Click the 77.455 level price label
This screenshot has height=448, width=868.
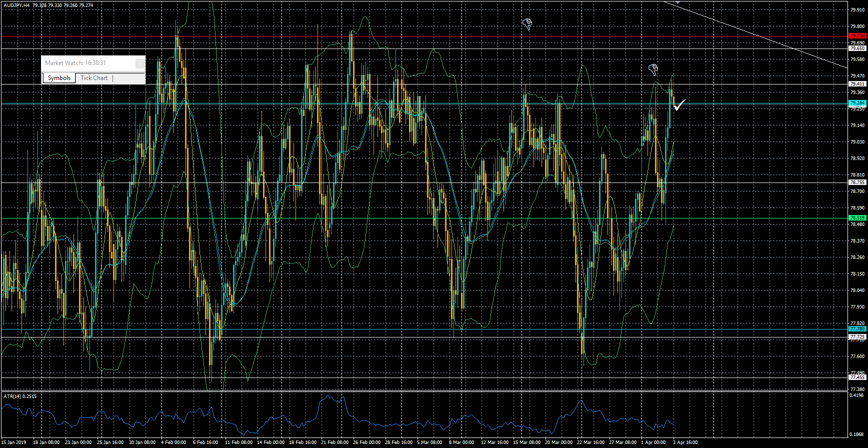click(857, 377)
